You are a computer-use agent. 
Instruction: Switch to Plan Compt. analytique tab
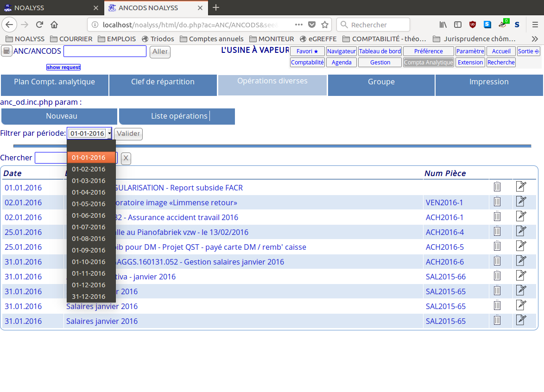tap(54, 82)
